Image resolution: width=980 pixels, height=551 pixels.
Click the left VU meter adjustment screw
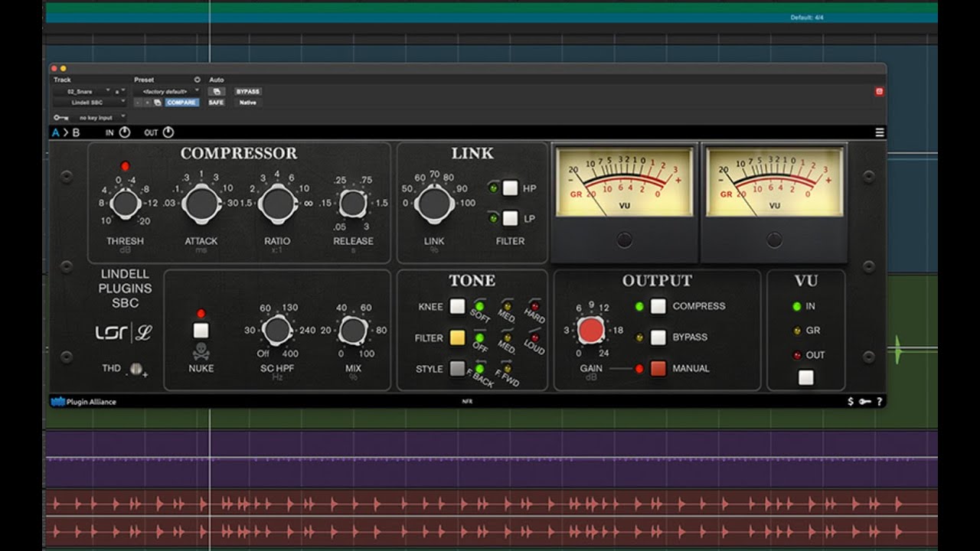click(624, 240)
